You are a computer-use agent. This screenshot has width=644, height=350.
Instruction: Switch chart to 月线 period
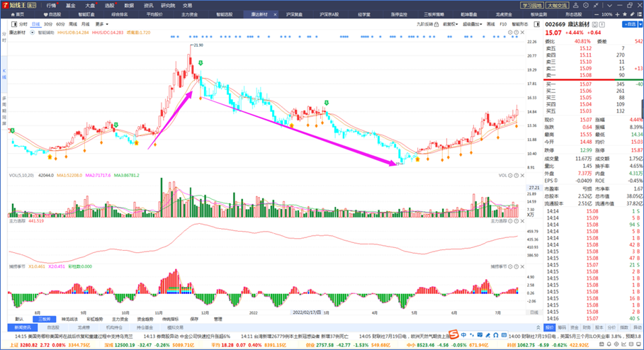pyautogui.click(x=85, y=24)
